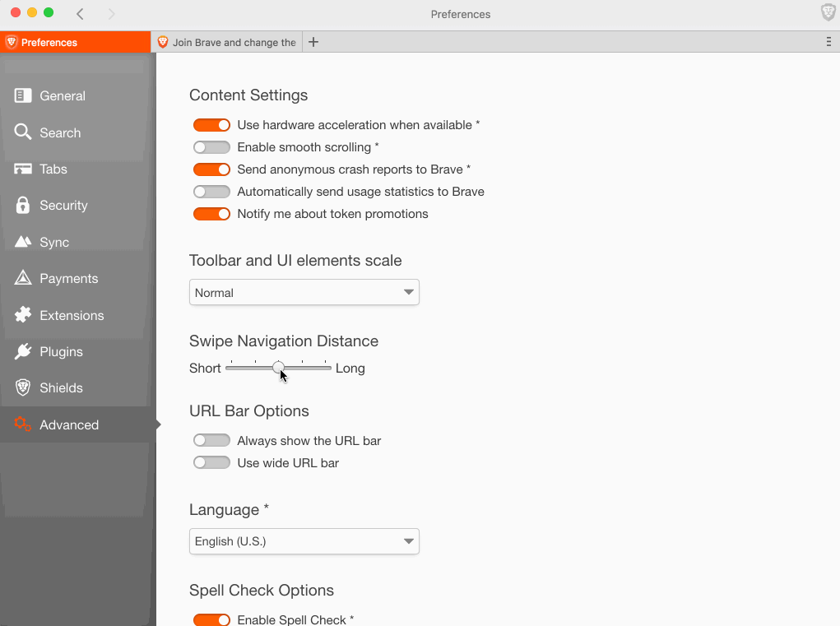The image size is (840, 626).
Task: Go back with the left arrow
Action: pos(80,14)
